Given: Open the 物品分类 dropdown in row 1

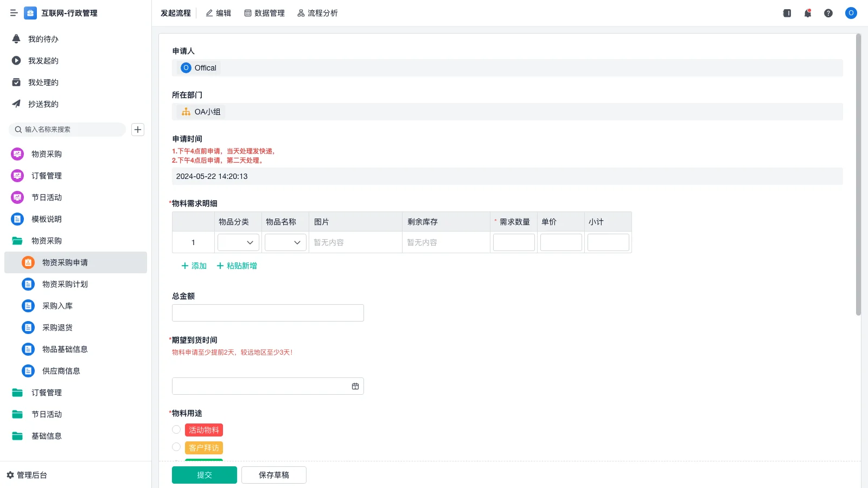Looking at the screenshot, I should [238, 242].
